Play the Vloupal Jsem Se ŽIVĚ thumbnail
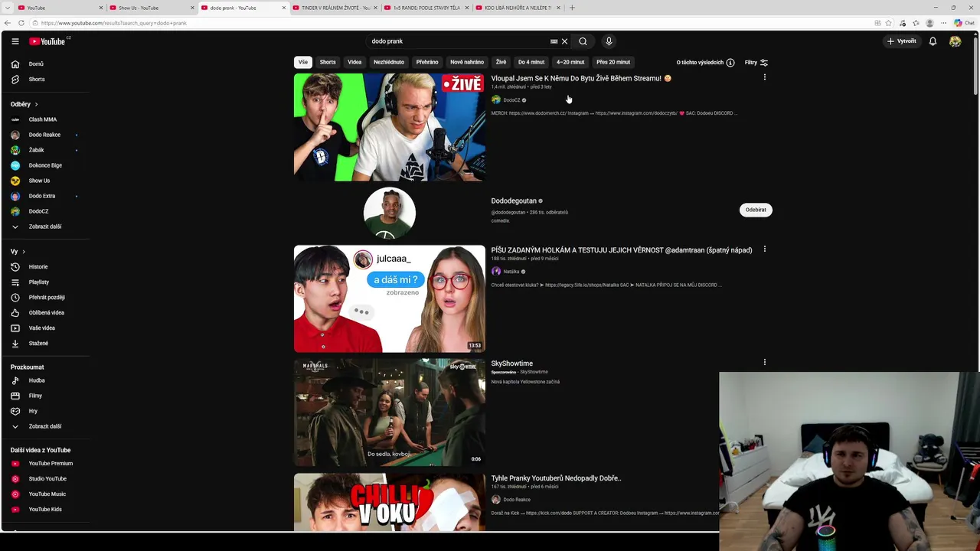This screenshot has width=980, height=551. 389,127
